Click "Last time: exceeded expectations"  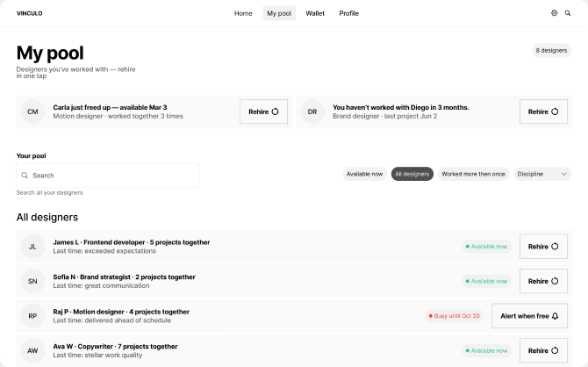click(104, 251)
